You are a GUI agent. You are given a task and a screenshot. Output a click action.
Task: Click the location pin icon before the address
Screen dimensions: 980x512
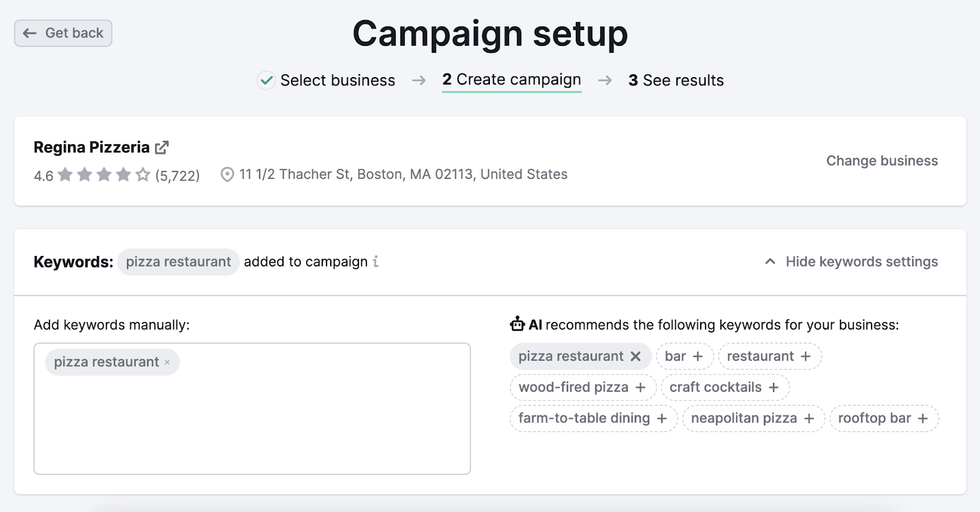coord(226,174)
